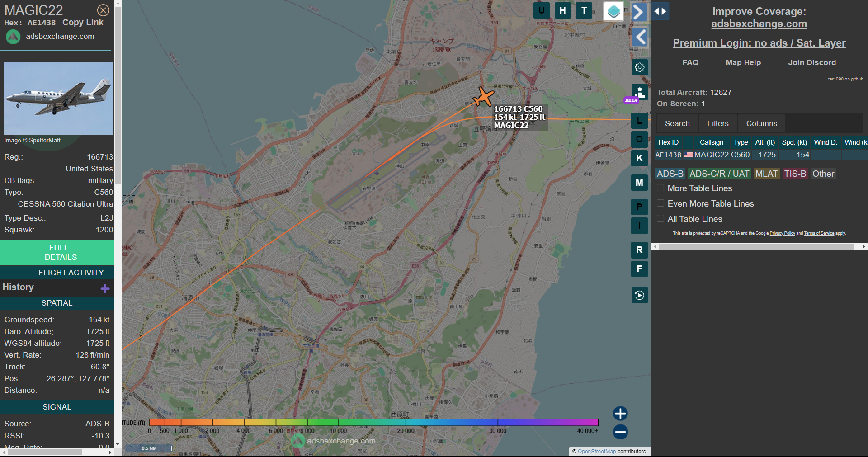Toggle the F map button

pos(639,269)
